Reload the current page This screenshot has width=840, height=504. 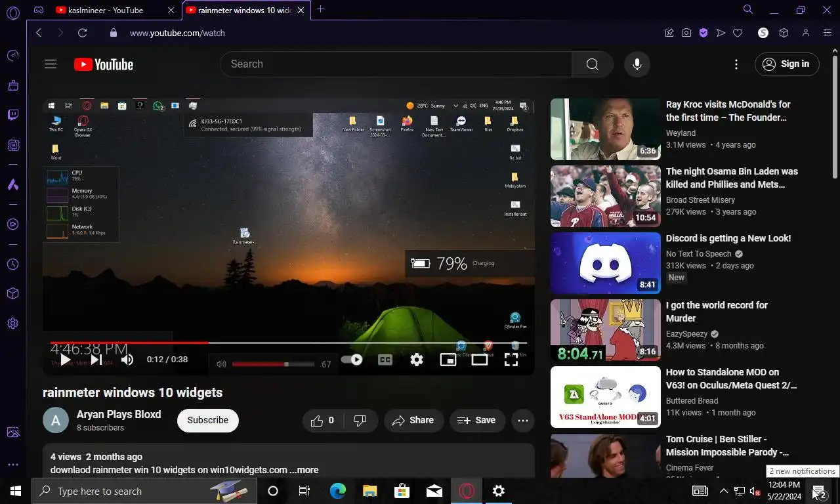tap(82, 33)
